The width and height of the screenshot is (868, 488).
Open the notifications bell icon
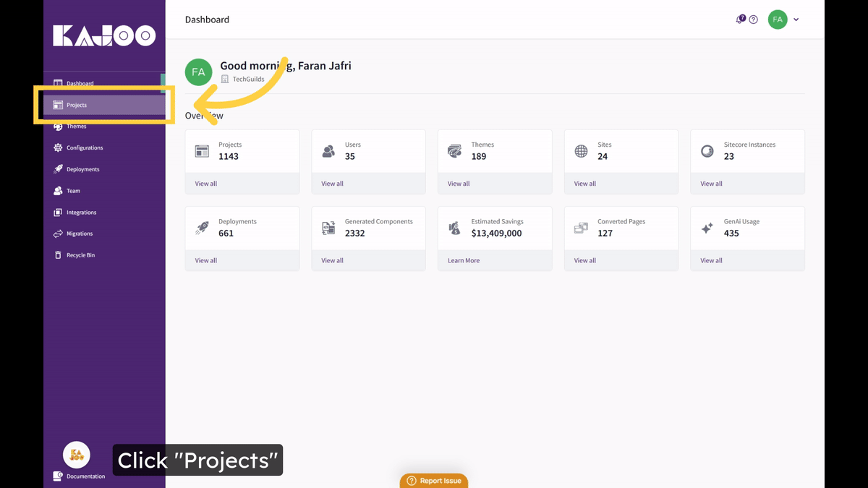[741, 20]
